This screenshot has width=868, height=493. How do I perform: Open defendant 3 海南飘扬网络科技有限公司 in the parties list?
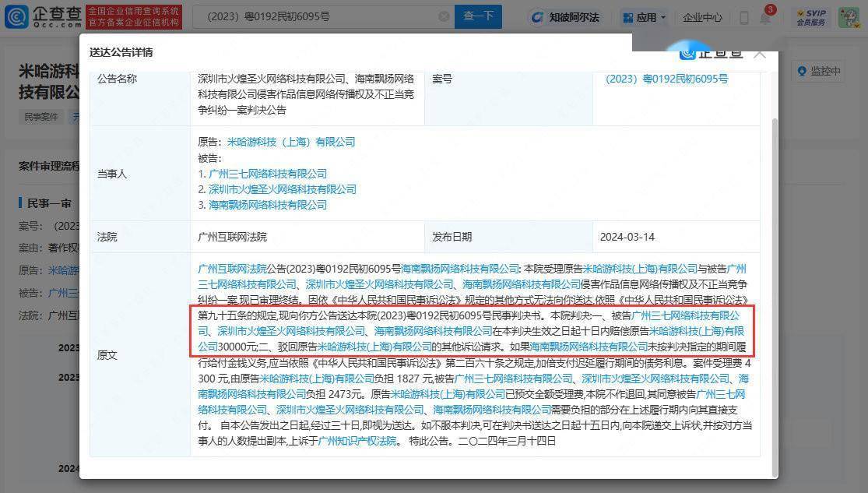click(267, 205)
